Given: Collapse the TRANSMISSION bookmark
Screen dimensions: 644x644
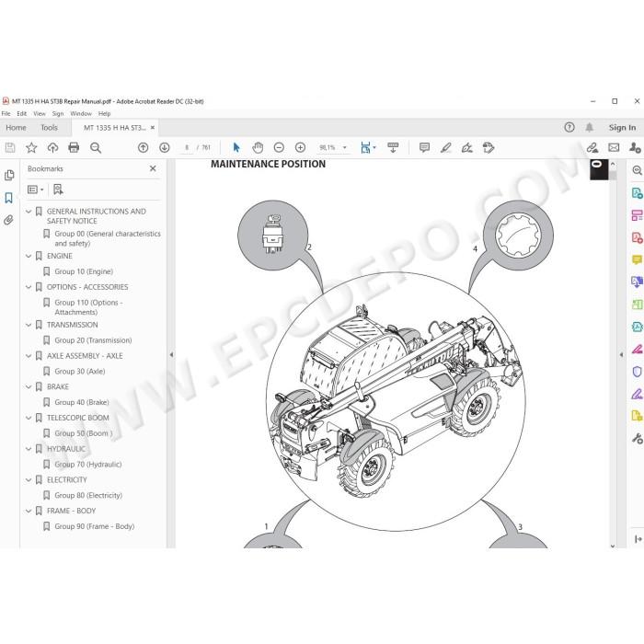Looking at the screenshot, I should [29, 325].
